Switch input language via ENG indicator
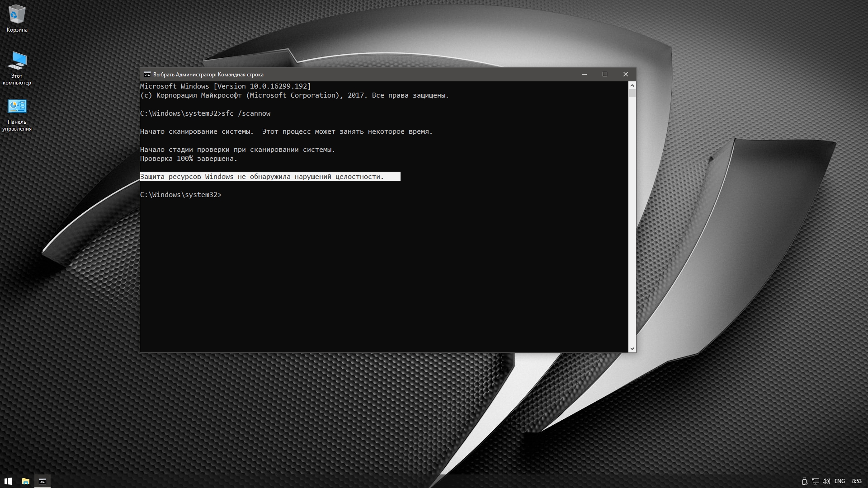868x488 pixels. 840,481
